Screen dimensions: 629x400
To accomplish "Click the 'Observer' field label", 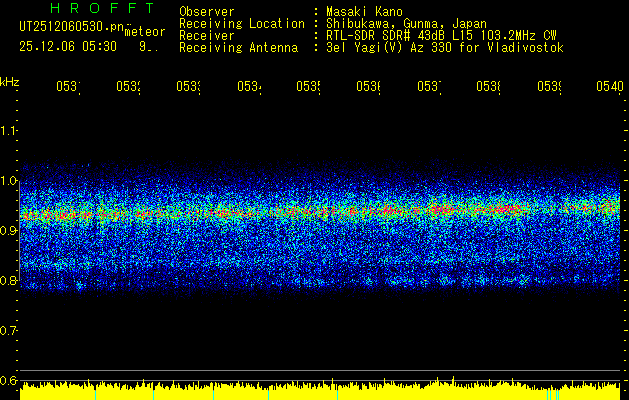I will (x=207, y=12).
